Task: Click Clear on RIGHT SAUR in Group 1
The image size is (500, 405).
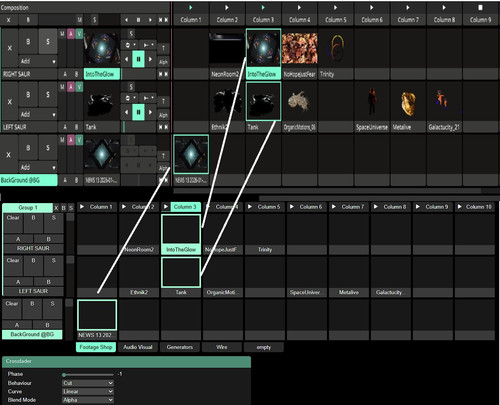Action: tap(13, 223)
